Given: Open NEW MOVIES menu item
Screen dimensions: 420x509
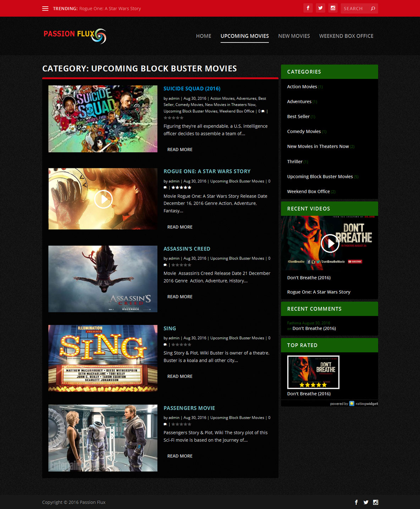Looking at the screenshot, I should click(294, 36).
